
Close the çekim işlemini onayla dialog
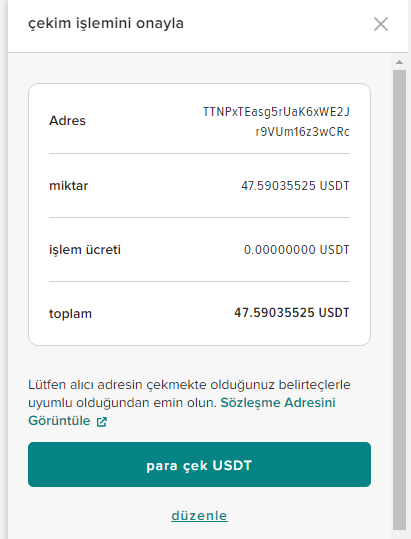pos(381,24)
